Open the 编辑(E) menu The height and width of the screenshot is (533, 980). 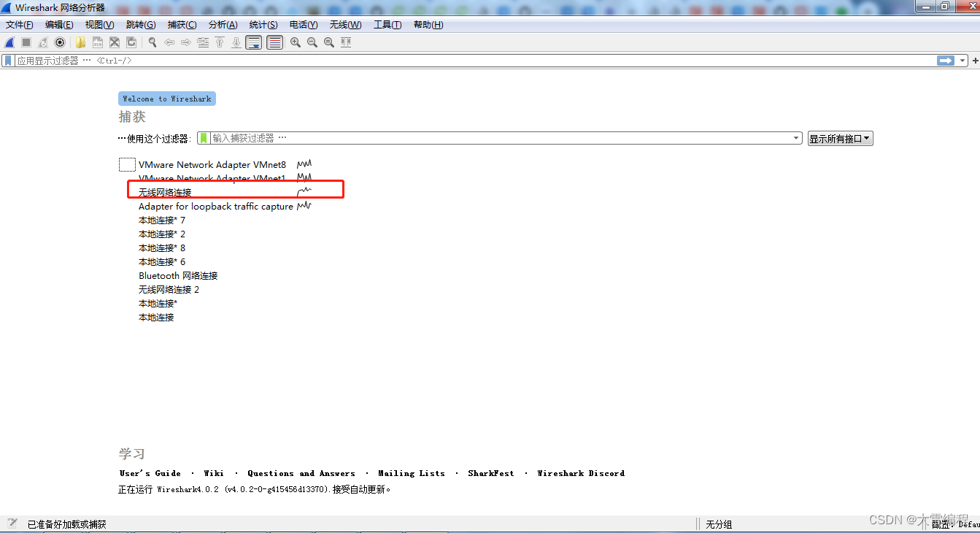pyautogui.click(x=59, y=25)
